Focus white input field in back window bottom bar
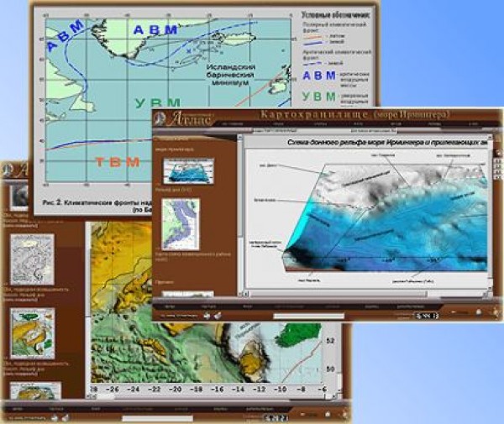This screenshot has width=504, height=424. click(x=158, y=418)
